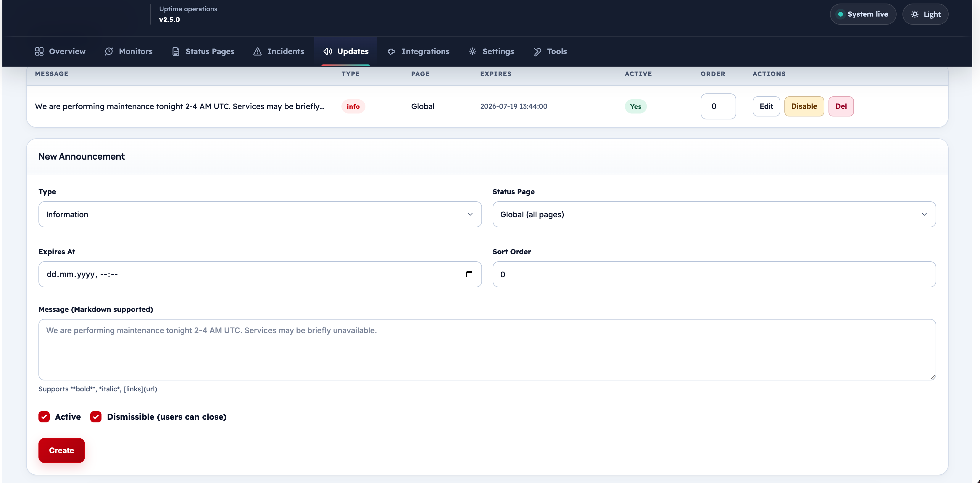Click the Monitors clock icon
This screenshot has height=483, width=980.
coord(109,51)
